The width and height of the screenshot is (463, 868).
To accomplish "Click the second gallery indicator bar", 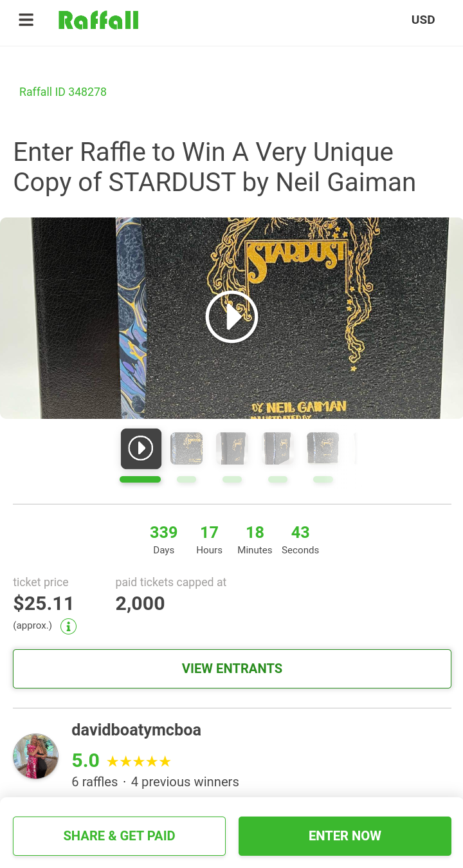I will tap(186, 479).
